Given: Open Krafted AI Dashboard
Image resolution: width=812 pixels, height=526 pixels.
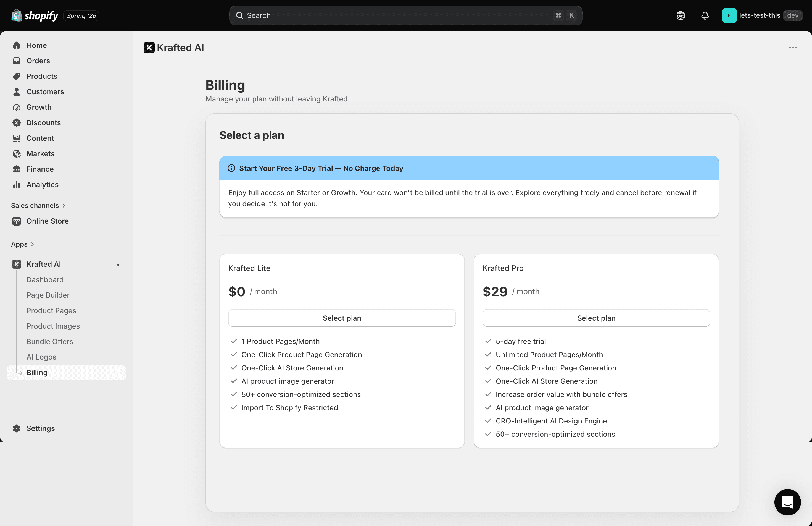Looking at the screenshot, I should coord(45,279).
